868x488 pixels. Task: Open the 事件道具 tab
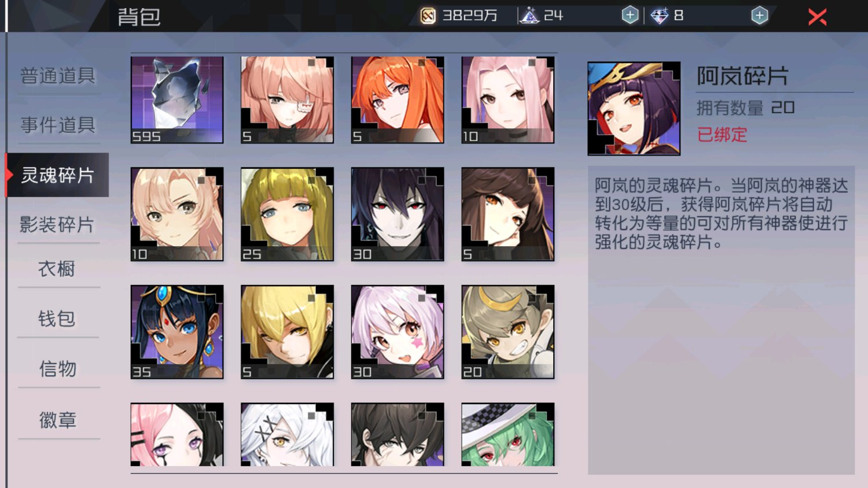pyautogui.click(x=58, y=125)
